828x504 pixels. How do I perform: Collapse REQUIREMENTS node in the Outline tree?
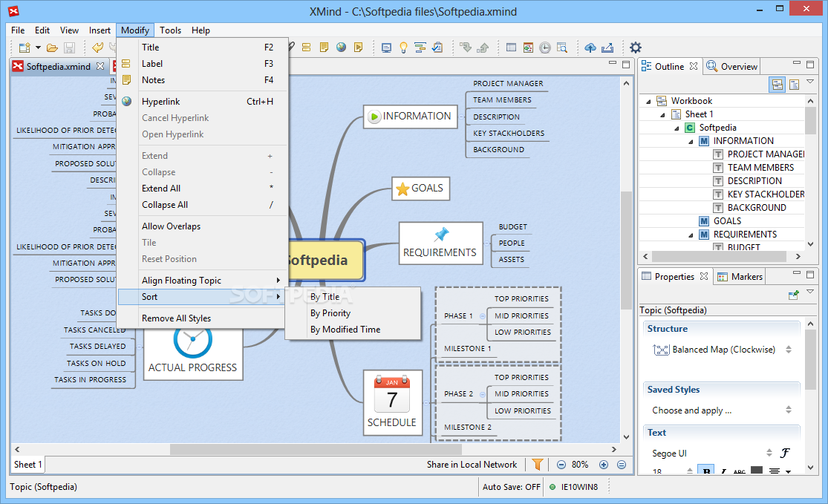[691, 235]
